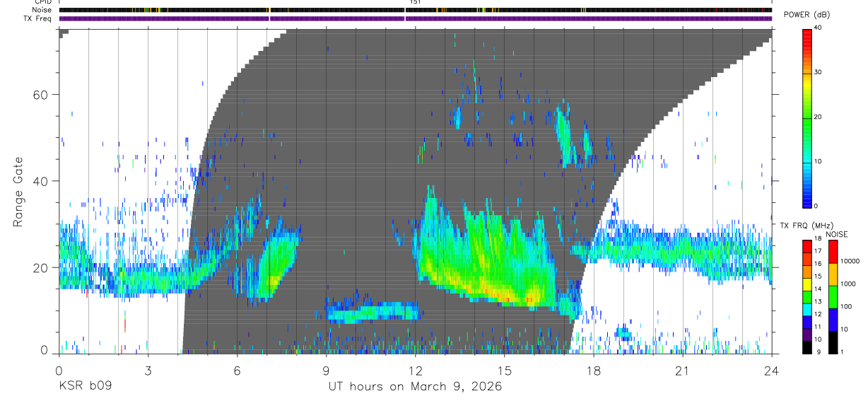Click the UT hours on March 9, 2026 label
The width and height of the screenshot is (868, 401).
[x=415, y=387]
